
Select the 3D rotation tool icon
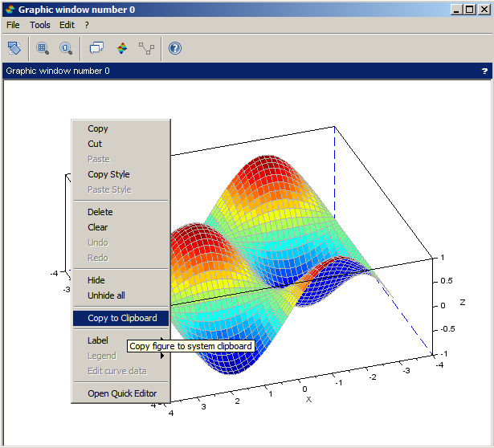coord(14,48)
